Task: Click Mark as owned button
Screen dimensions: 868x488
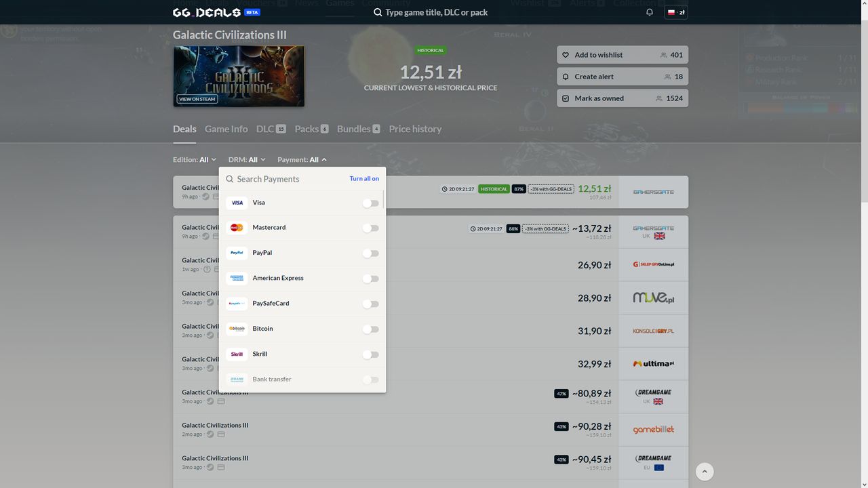Action: coord(623,98)
